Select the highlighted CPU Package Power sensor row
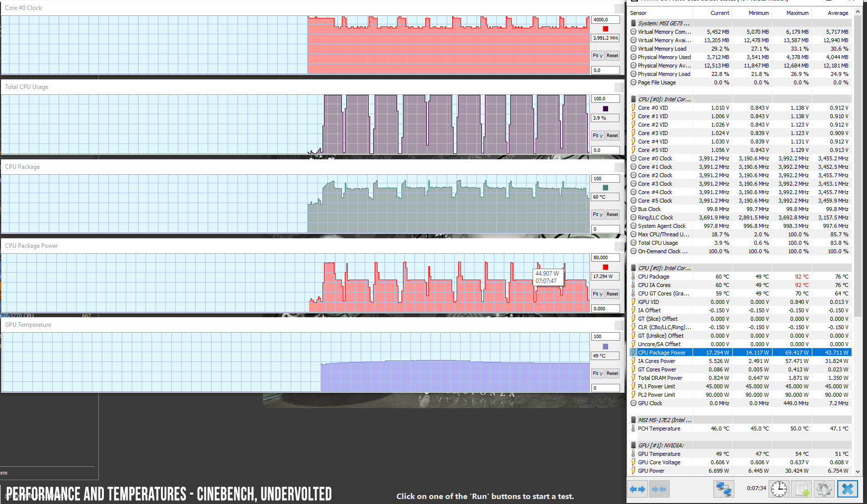This screenshot has height=504, width=867. pyautogui.click(x=740, y=353)
